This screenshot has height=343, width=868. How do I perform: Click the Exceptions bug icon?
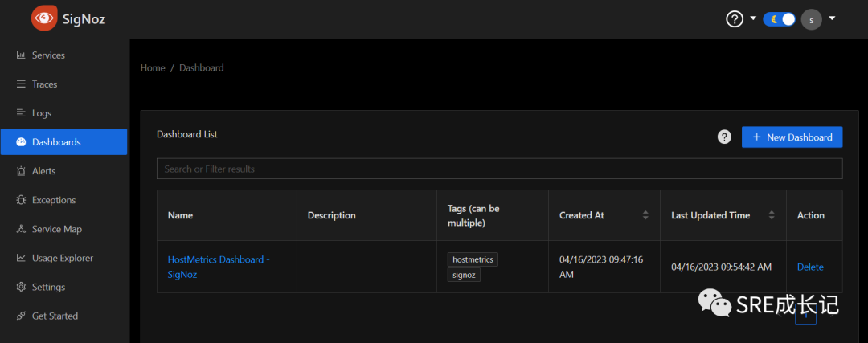point(21,200)
